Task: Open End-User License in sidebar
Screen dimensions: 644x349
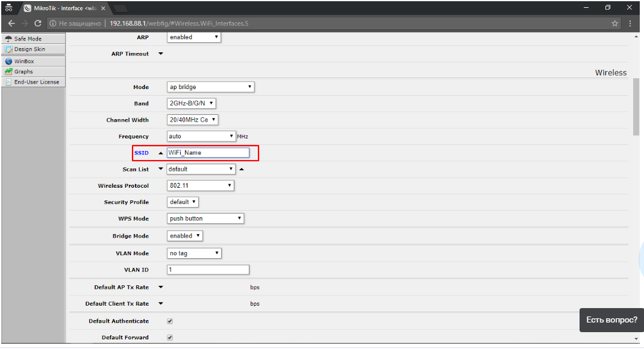Action: pyautogui.click(x=33, y=82)
